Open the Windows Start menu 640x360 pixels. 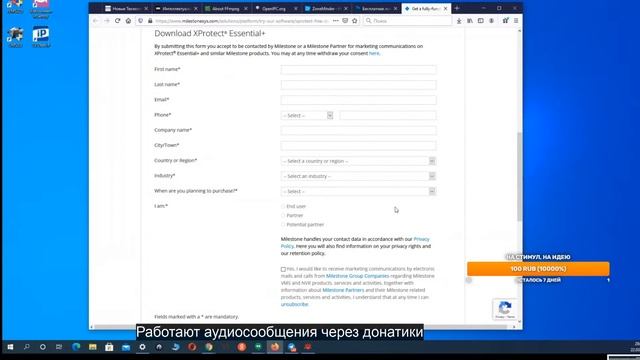click(x=10, y=347)
